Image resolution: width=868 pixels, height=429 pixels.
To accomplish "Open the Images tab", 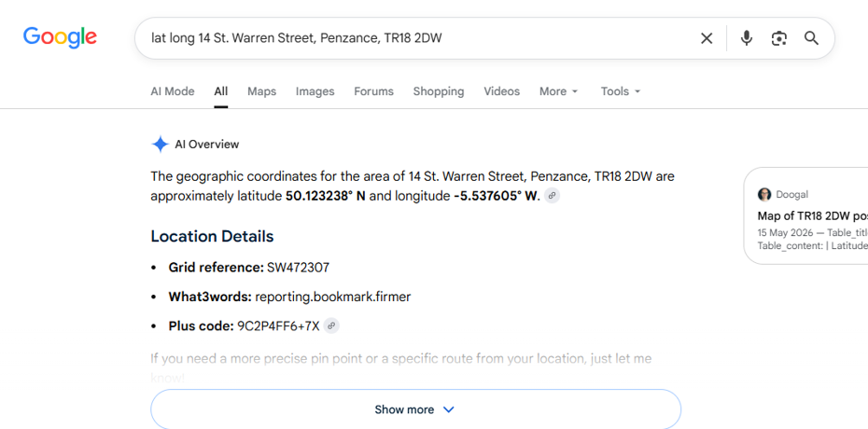I will pos(315,91).
